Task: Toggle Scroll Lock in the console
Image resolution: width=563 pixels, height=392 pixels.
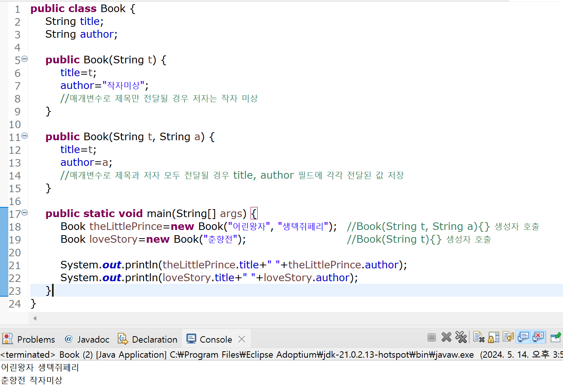Action: coord(494,337)
